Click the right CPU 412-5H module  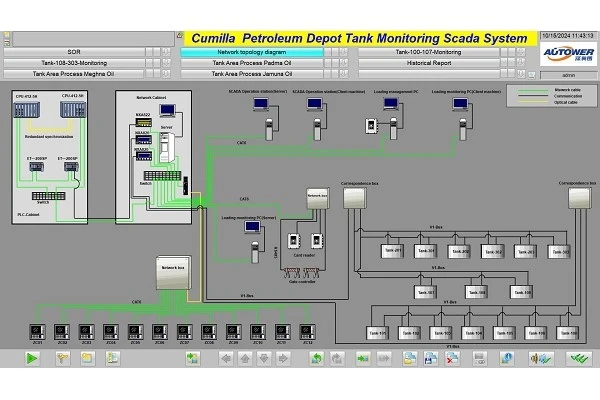(73, 109)
